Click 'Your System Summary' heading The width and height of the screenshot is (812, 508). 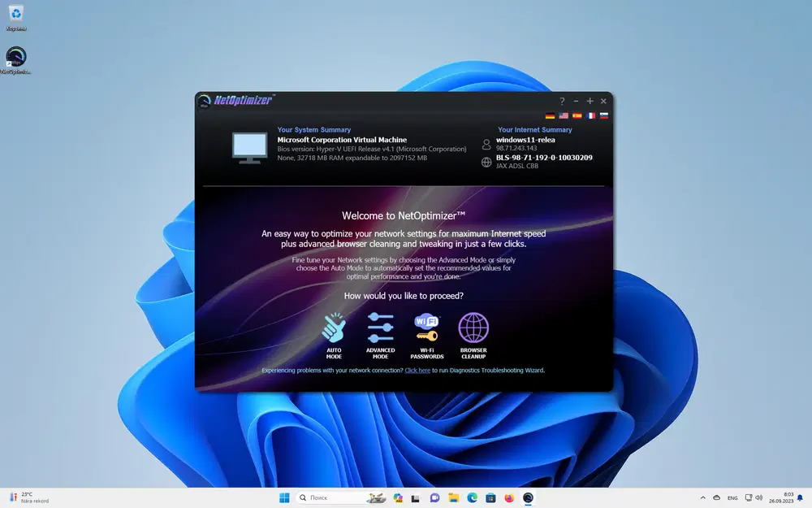coord(313,129)
